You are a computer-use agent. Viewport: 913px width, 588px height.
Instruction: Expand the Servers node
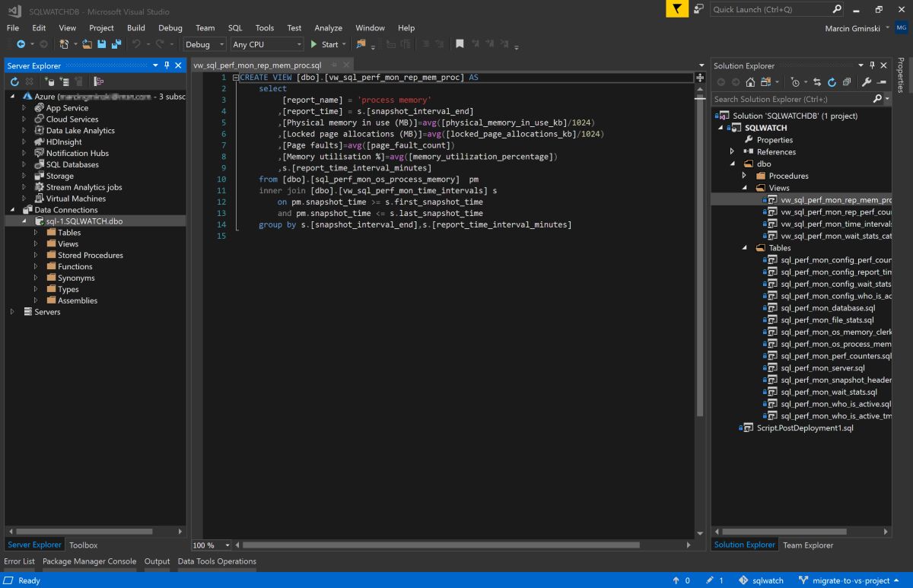13,312
